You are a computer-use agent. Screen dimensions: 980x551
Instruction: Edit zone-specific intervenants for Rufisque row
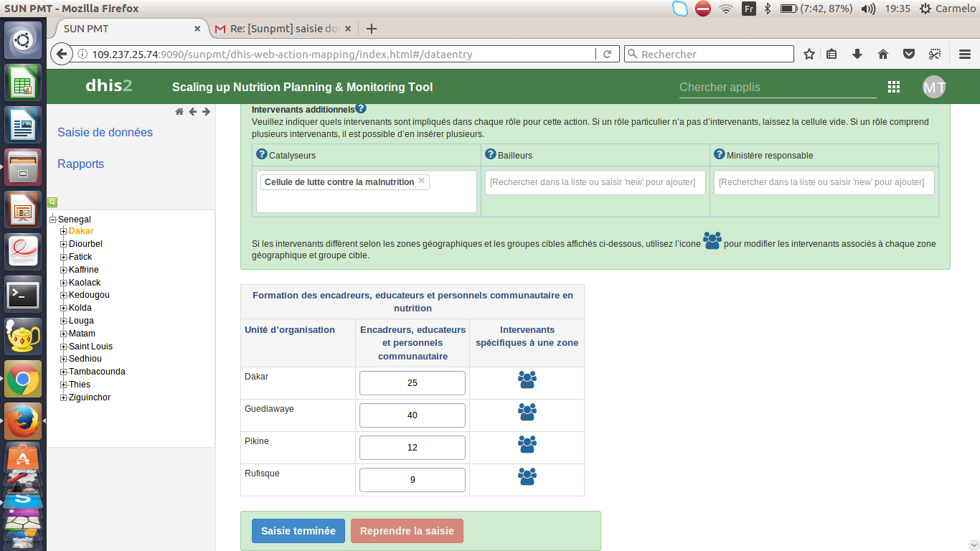[527, 476]
